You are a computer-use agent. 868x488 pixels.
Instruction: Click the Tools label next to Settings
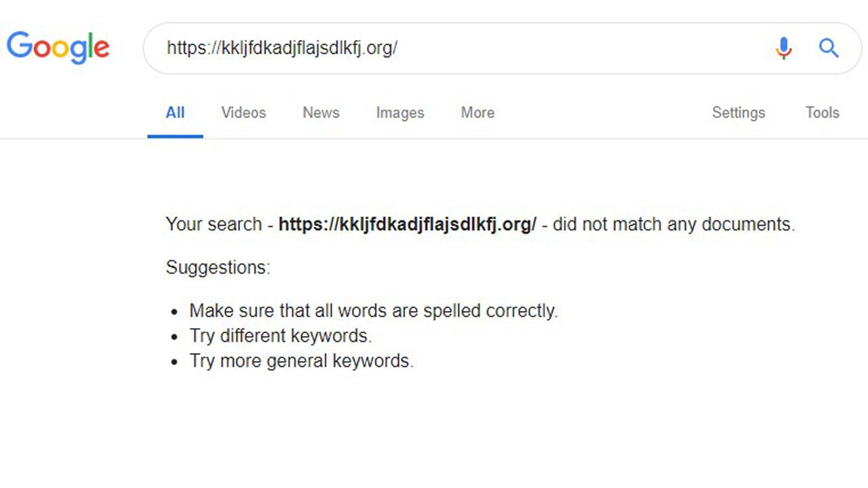pyautogui.click(x=822, y=113)
